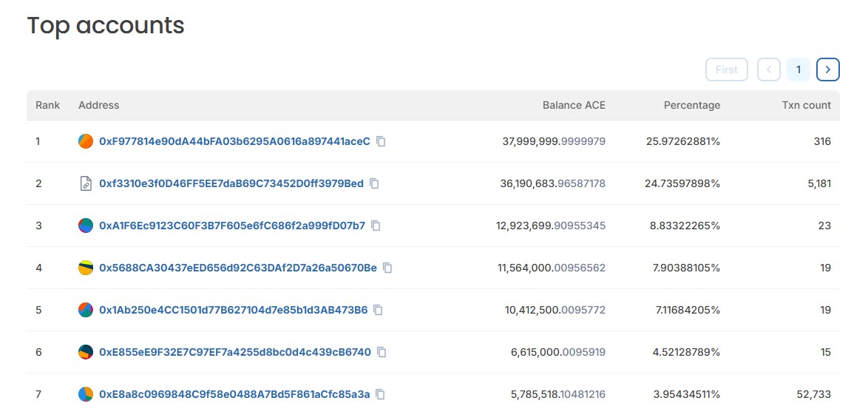Viewport: 868px width, 409px height.
Task: Jump to First page
Action: (727, 70)
